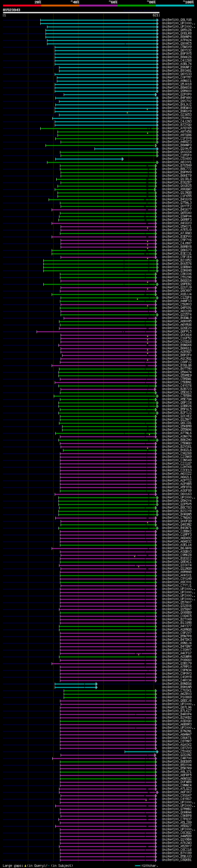197x868 pixels.
Task: Click the UniRef100_C1MSF0 label
Action: 176,155
